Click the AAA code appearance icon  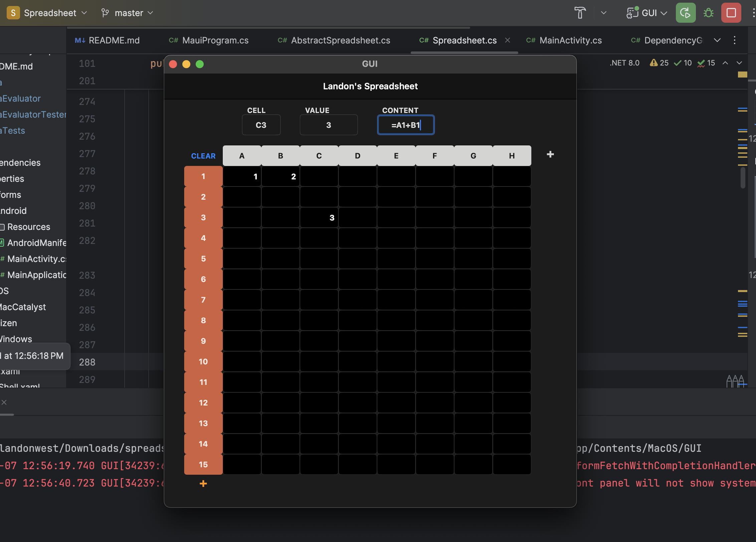click(x=735, y=381)
